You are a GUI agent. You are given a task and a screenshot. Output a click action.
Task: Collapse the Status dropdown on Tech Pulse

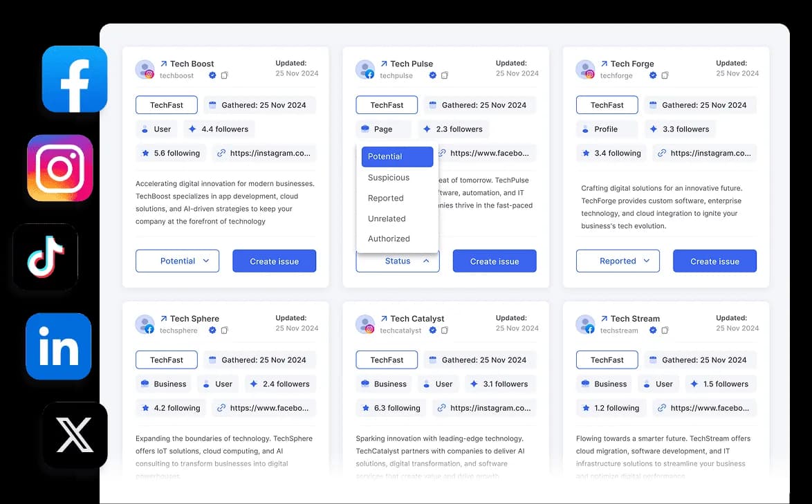point(398,261)
